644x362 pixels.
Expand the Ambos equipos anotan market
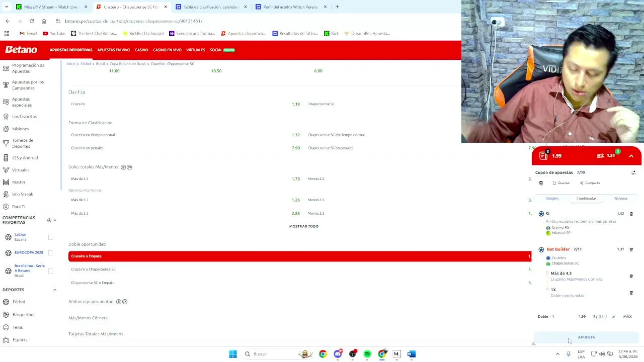tap(91, 302)
